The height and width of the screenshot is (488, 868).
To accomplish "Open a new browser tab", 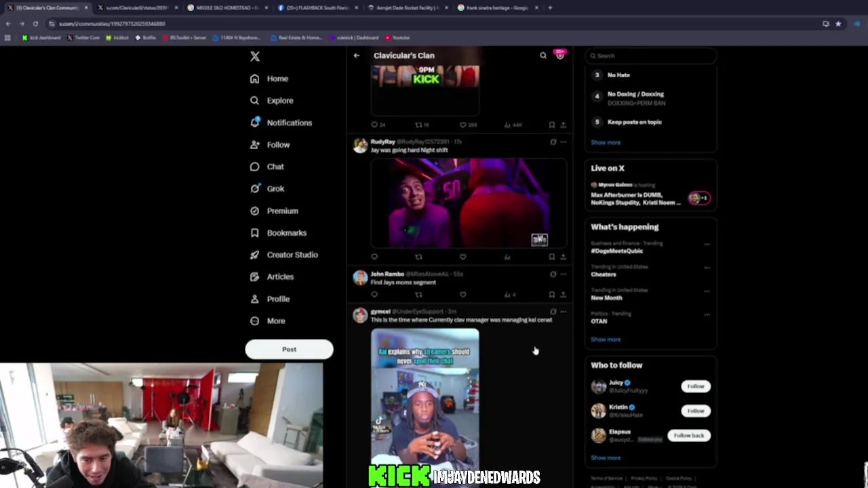I will (x=550, y=7).
